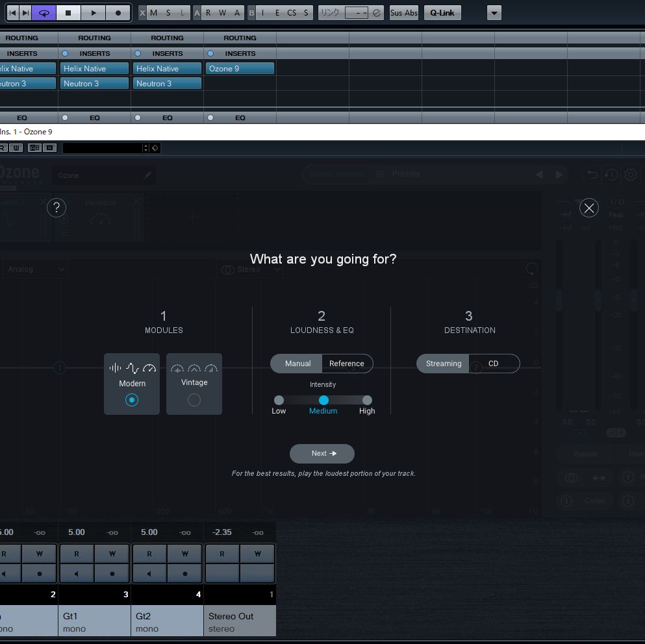Set intensity slider to High
The image size is (645, 644).
tap(367, 400)
